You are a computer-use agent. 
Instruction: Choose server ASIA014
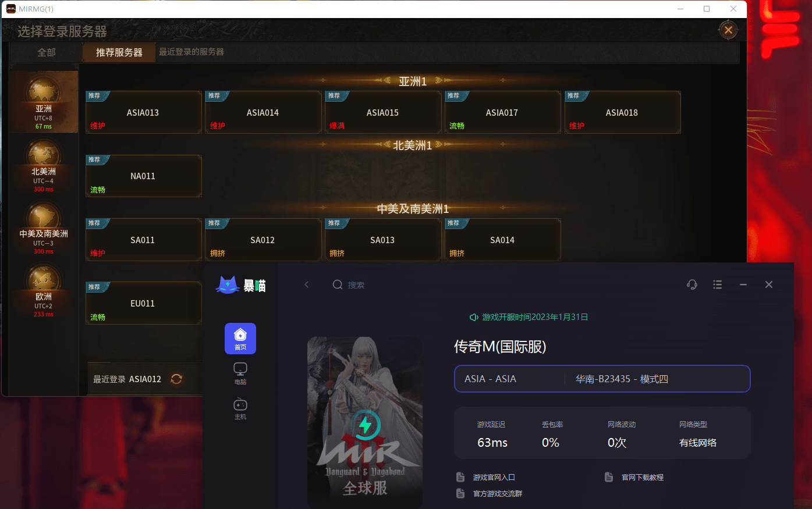click(x=263, y=112)
